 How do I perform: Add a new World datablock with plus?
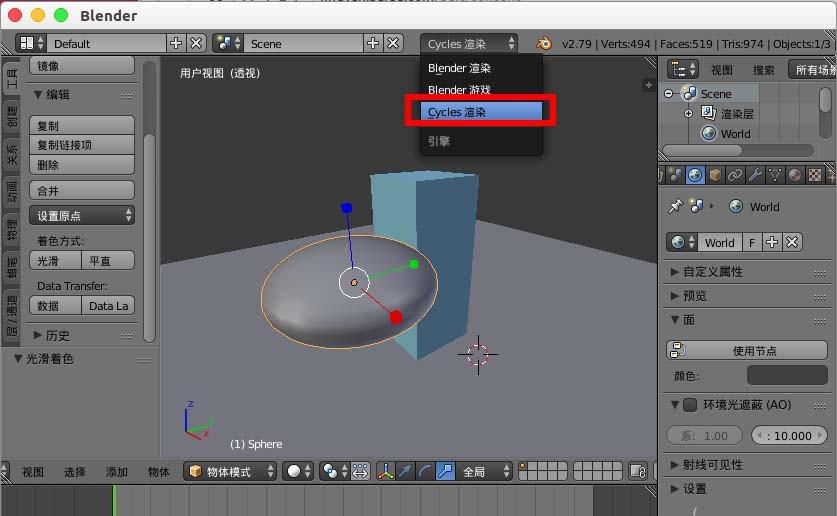tap(772, 242)
